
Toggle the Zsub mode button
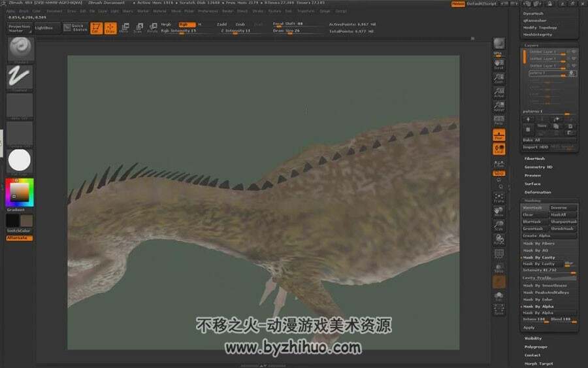pos(240,24)
